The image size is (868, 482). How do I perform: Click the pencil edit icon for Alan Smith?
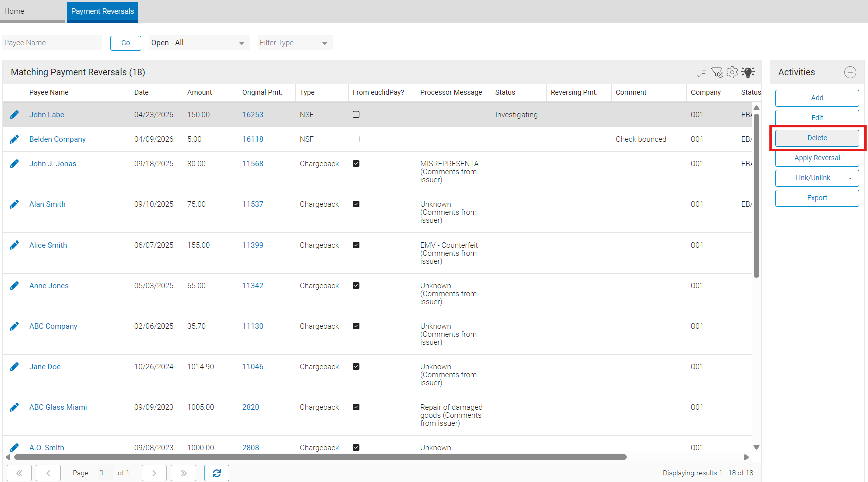pos(14,204)
